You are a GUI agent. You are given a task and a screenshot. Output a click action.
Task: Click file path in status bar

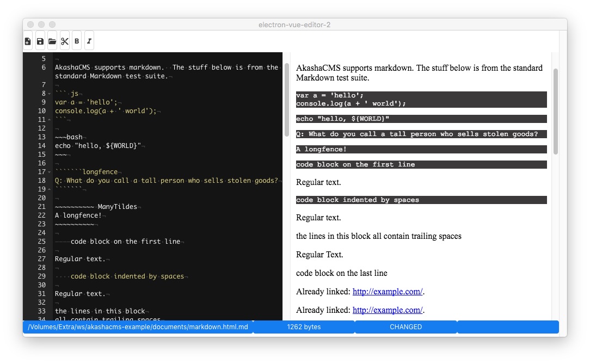click(x=138, y=327)
